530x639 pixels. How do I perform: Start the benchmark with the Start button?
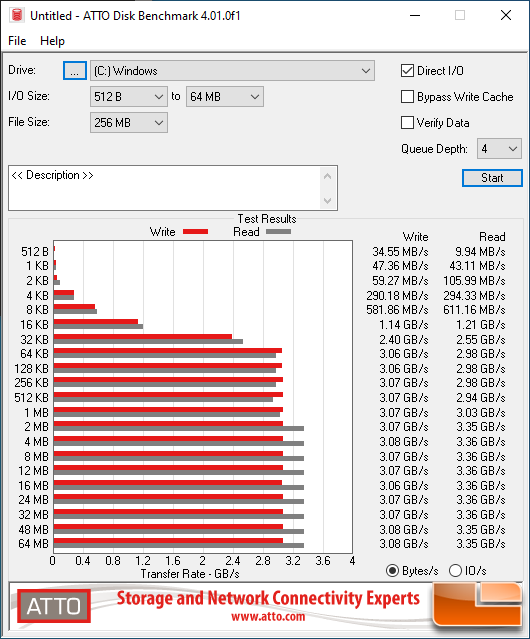492,178
